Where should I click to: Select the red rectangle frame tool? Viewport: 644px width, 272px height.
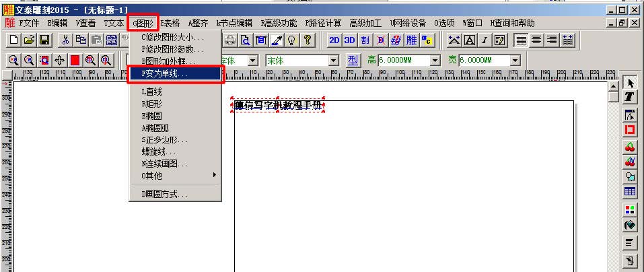(631, 130)
